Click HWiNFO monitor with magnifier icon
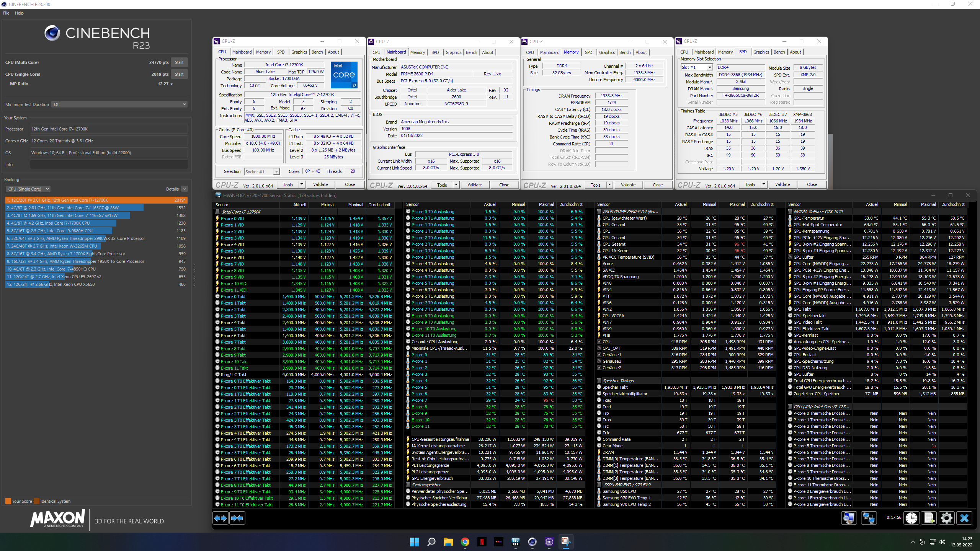 [x=849, y=518]
